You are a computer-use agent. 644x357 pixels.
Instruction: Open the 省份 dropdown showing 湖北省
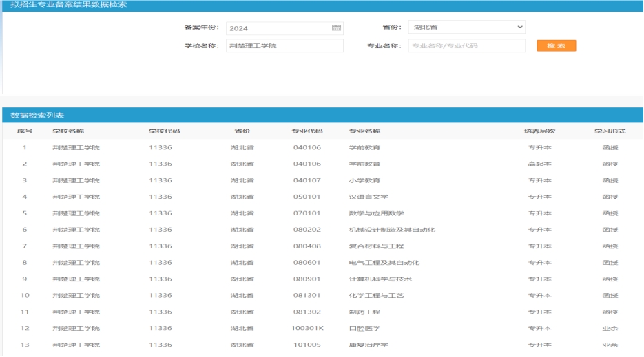466,28
